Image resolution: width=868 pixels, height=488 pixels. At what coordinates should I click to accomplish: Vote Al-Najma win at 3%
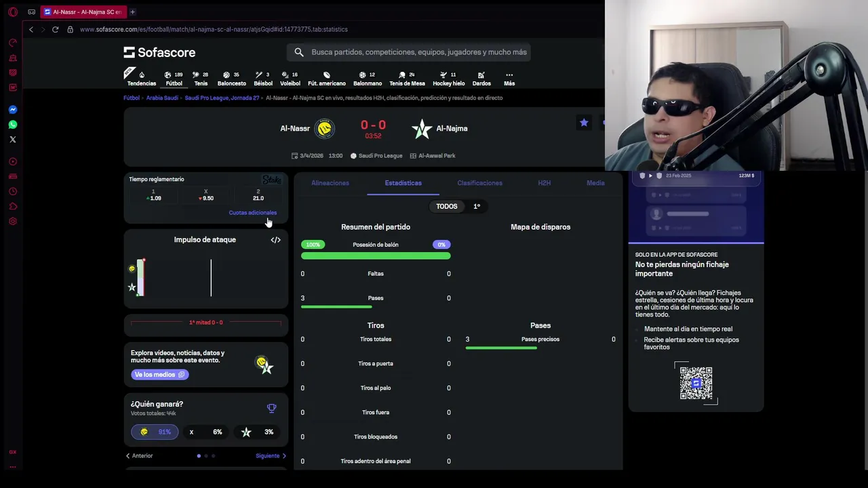tap(258, 432)
